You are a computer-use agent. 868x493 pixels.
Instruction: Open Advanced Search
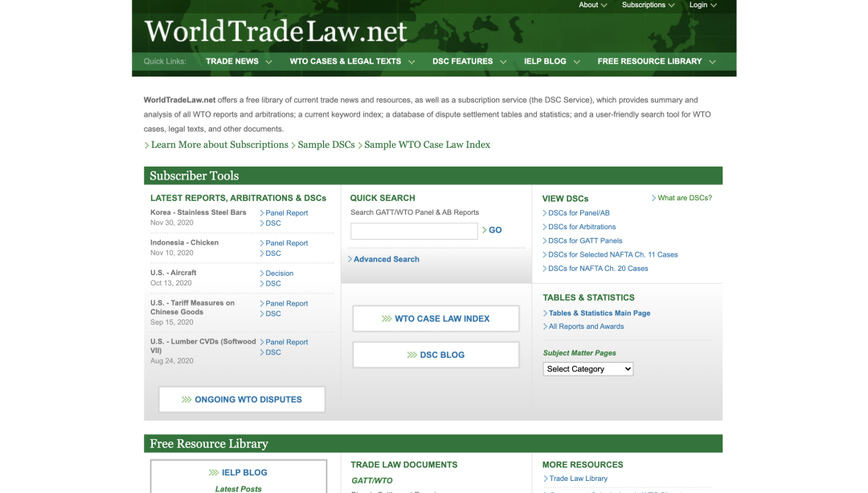386,259
